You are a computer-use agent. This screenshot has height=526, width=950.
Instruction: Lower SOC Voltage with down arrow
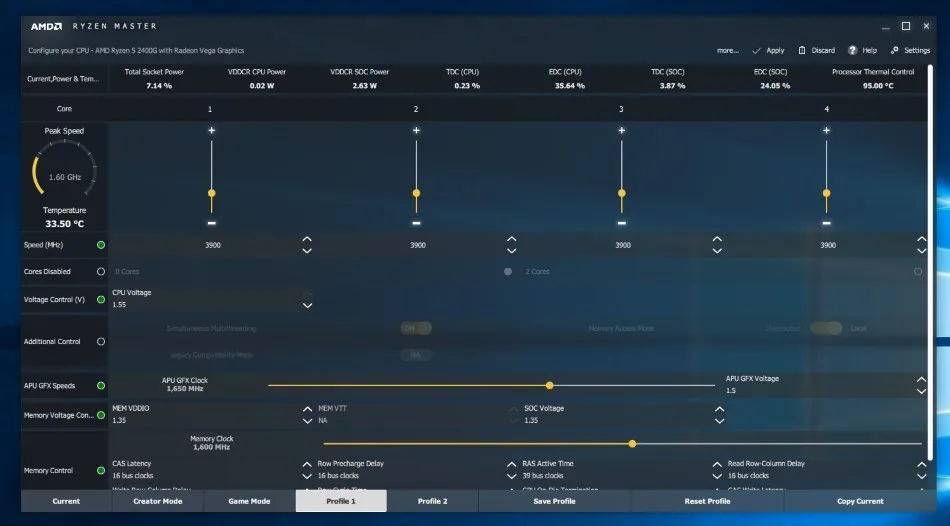point(719,421)
